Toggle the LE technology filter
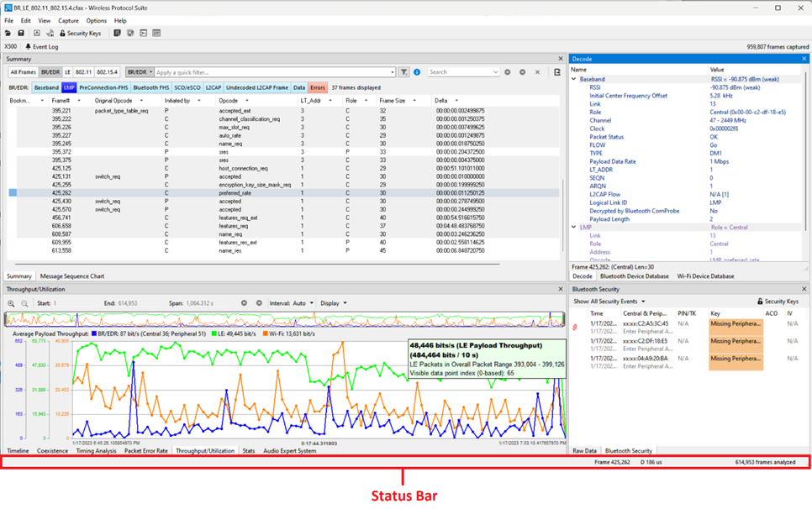Screen dimensions: 812x509 click(67, 72)
